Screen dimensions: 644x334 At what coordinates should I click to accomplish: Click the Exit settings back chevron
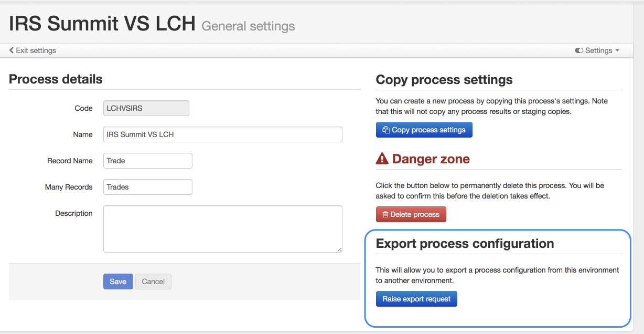coord(12,50)
